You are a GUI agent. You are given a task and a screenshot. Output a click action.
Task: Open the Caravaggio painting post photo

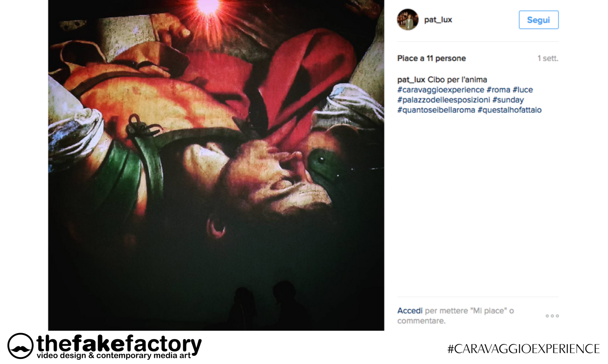[216, 165]
